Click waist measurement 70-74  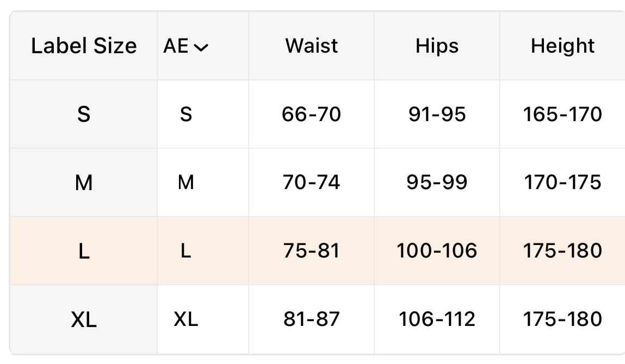[x=312, y=183]
